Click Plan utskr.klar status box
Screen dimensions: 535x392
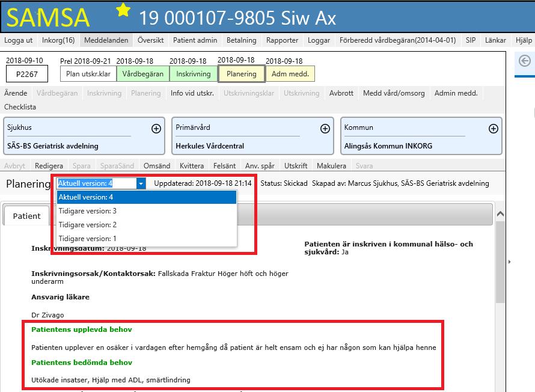(88, 74)
